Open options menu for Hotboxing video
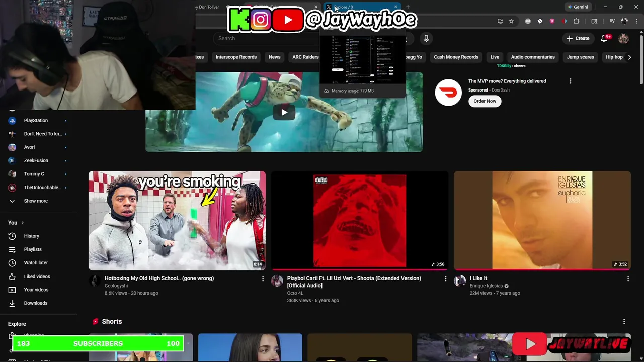644x362 pixels. (263, 279)
